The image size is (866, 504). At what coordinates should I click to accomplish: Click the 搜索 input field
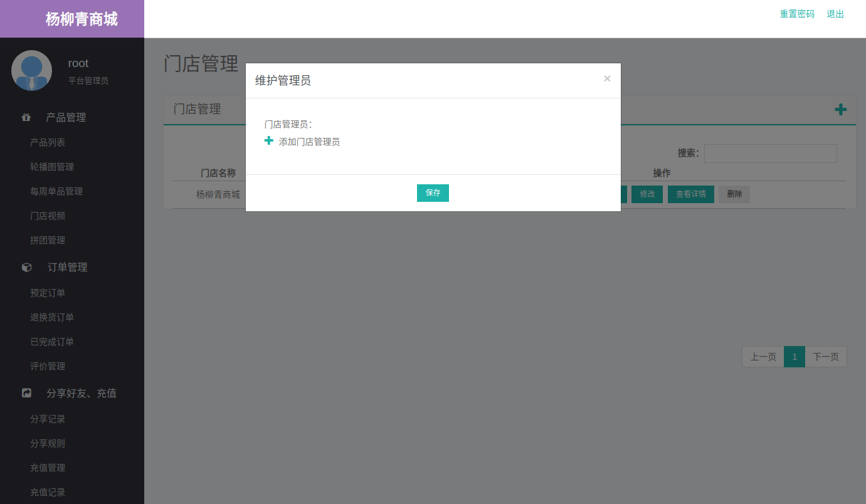tap(770, 154)
